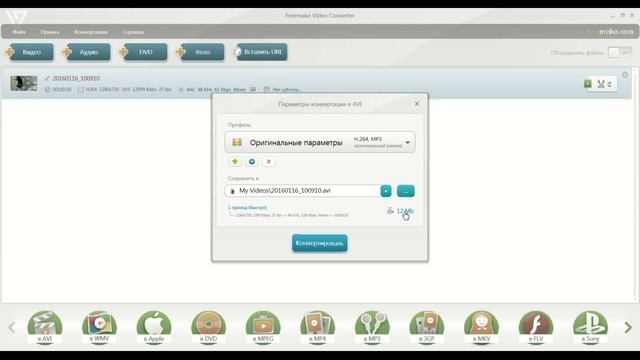Select the MKV output format icon
Image resolution: width=640 pixels, height=360 pixels.
tap(481, 327)
